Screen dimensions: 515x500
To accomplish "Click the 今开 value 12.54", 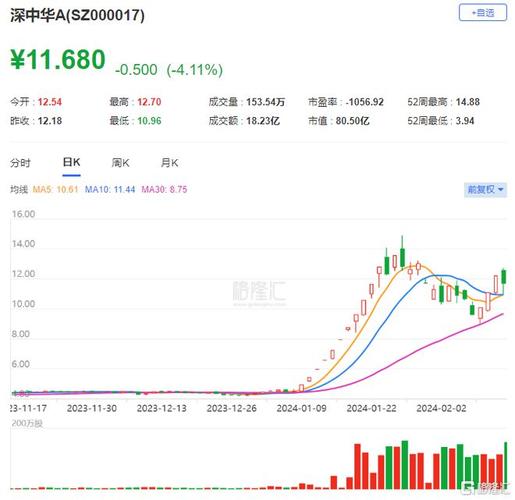I will coord(50,102).
